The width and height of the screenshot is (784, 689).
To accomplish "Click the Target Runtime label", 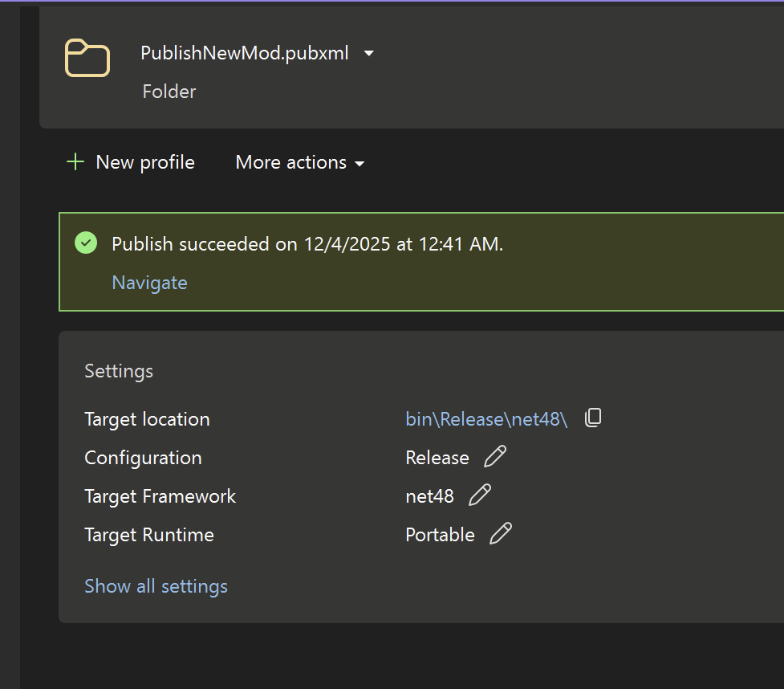I will 149,535.
